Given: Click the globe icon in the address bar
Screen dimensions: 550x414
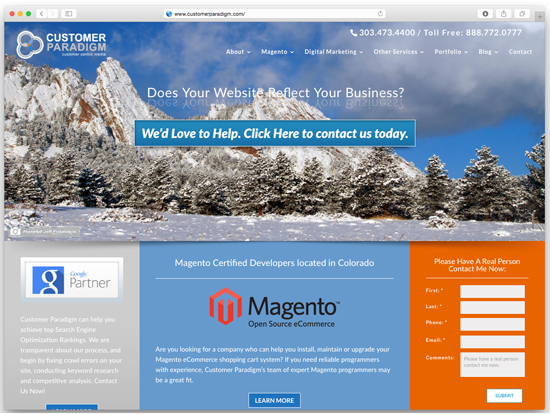Looking at the screenshot, I should click(x=169, y=14).
